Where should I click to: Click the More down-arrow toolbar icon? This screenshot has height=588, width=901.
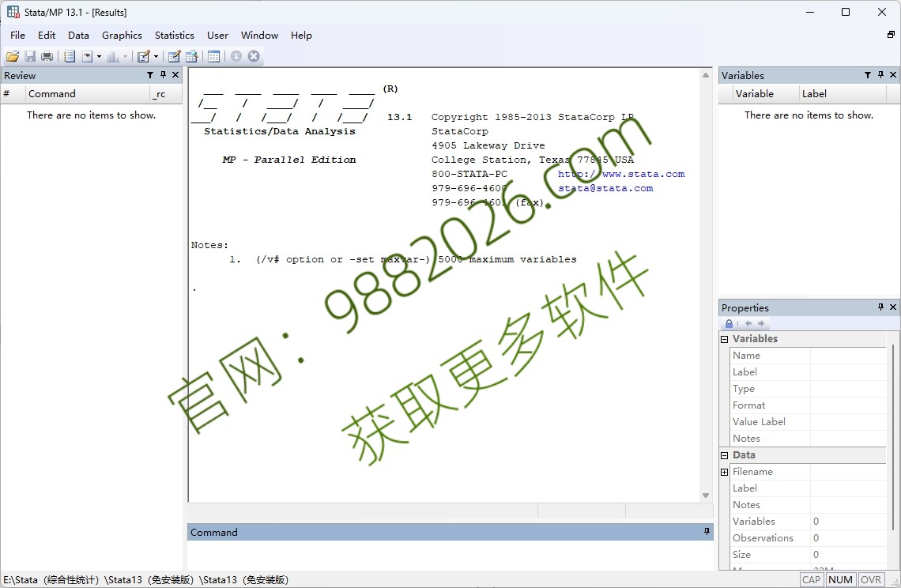tap(236, 56)
